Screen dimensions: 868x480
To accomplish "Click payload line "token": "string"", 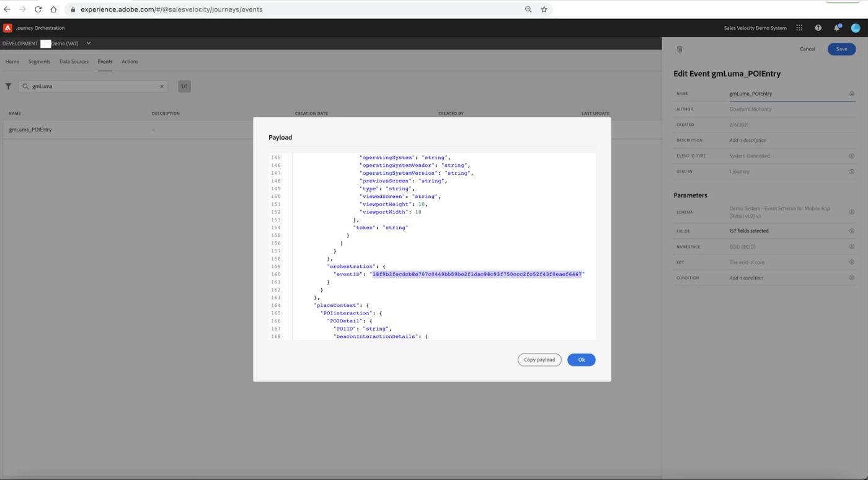I will [x=381, y=228].
